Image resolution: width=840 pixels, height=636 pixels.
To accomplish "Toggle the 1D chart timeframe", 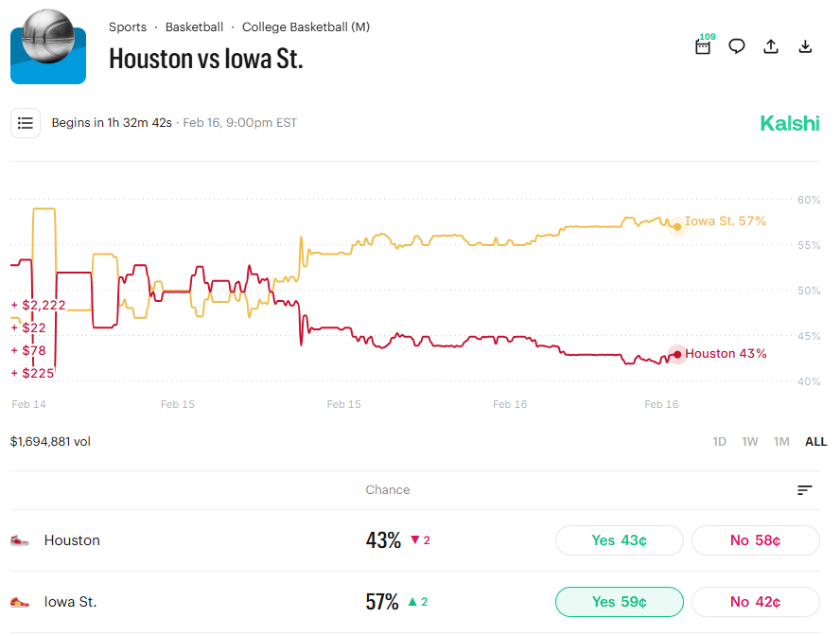I will (719, 441).
